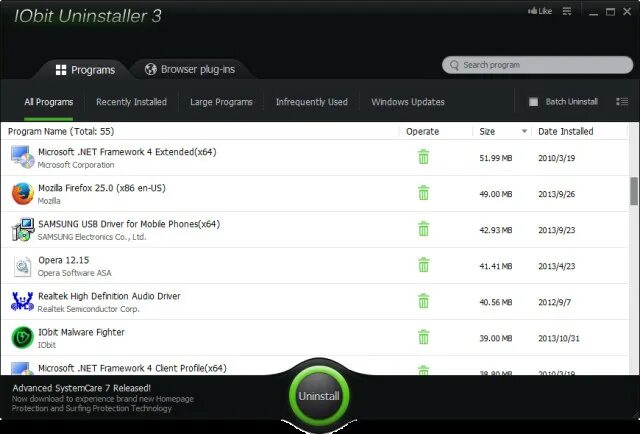Click the Microsoft Corporation publisher text
The height and width of the screenshot is (434, 640).
point(76,165)
